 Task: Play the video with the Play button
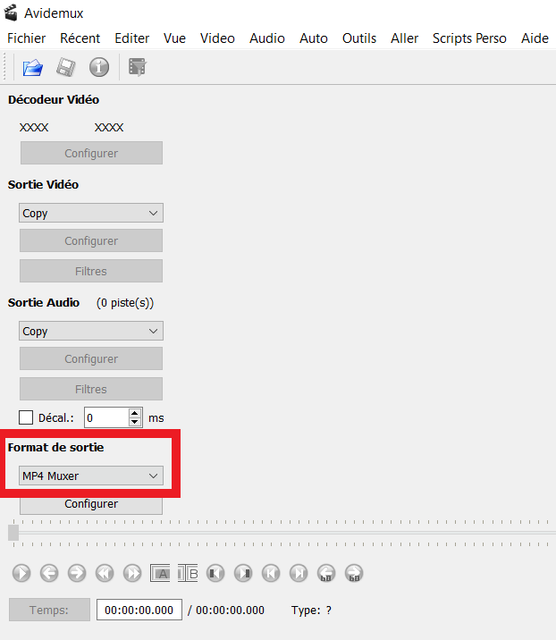[x=21, y=573]
